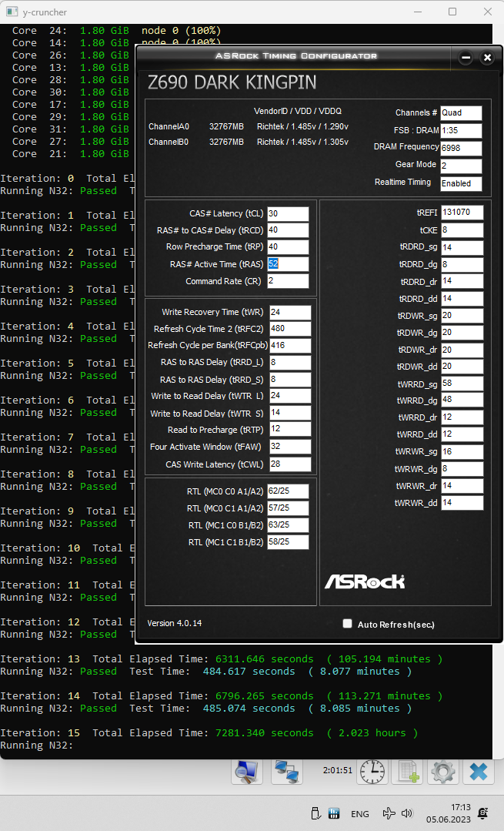Click the Realtime Timing field showing Enabled
This screenshot has width=504, height=831.
(461, 183)
